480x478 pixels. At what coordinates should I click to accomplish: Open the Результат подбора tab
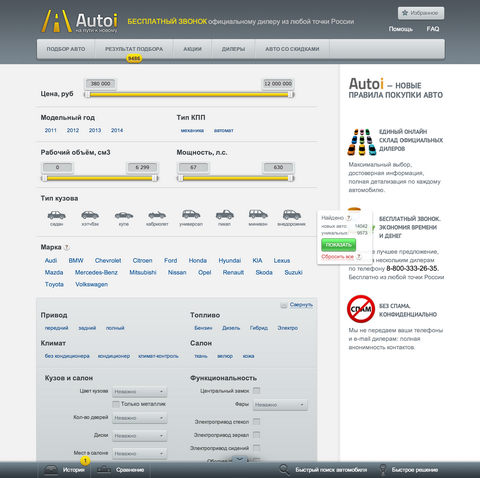tap(134, 49)
